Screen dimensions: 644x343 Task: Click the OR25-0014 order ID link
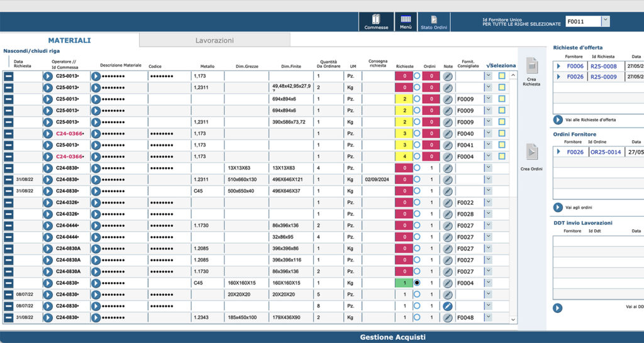tap(606, 152)
